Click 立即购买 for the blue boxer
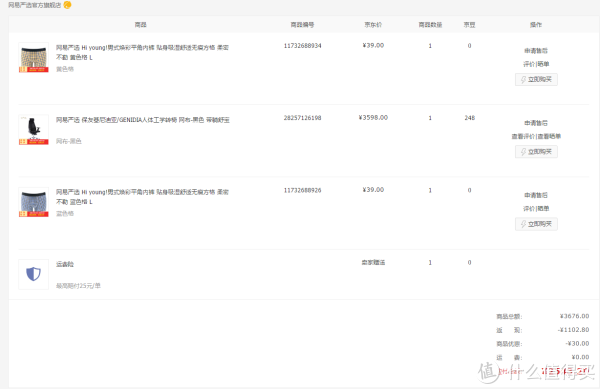 [536, 224]
